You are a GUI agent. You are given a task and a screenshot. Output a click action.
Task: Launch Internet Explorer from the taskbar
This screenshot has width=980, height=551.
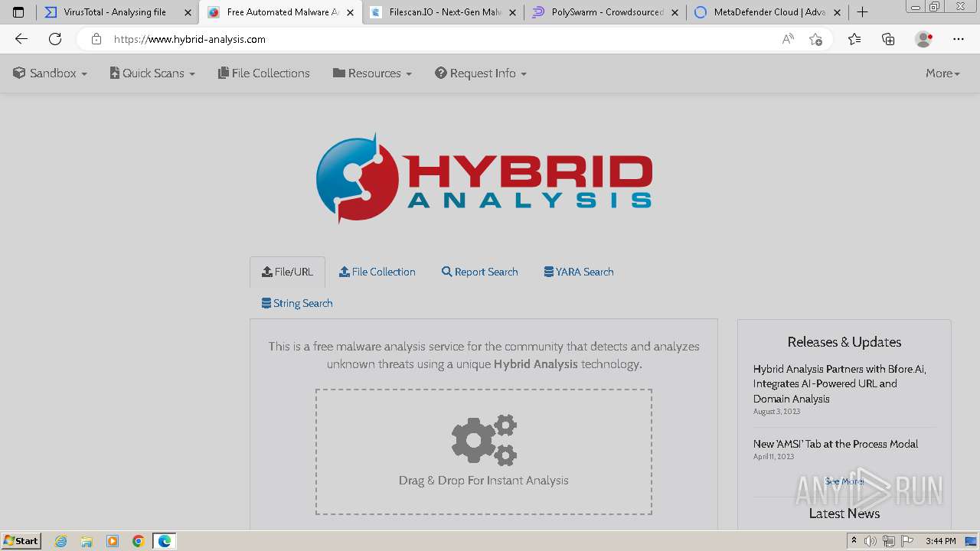[61, 541]
